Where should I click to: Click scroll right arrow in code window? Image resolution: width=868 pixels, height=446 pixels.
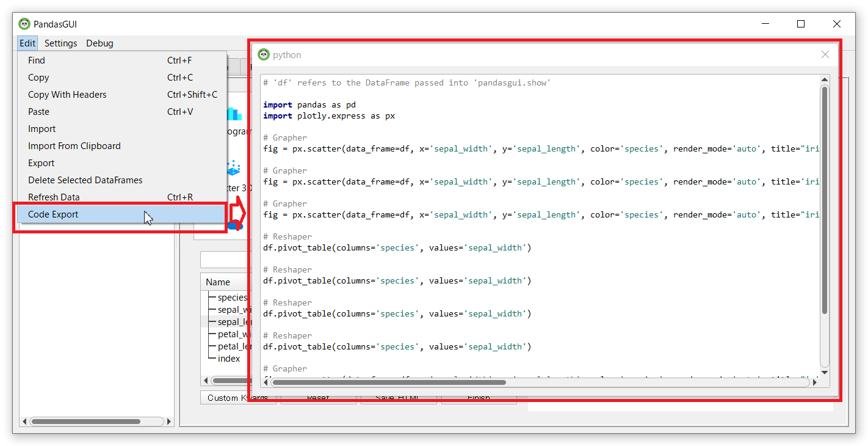815,382
